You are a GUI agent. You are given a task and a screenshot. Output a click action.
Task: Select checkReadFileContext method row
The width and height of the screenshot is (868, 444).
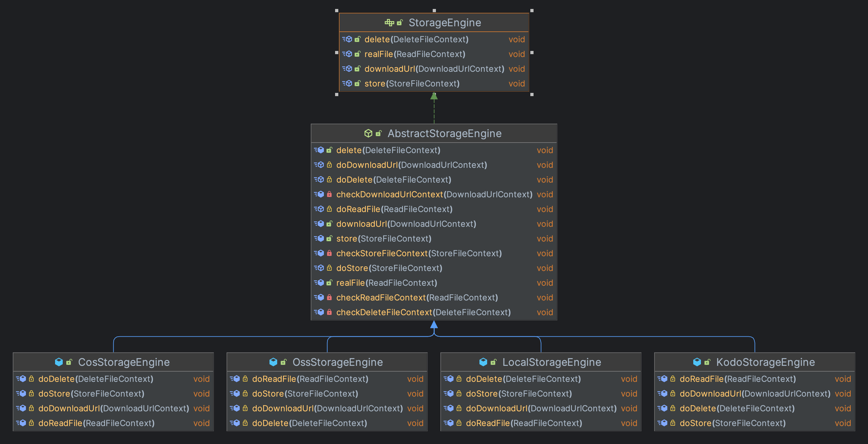[434, 298]
